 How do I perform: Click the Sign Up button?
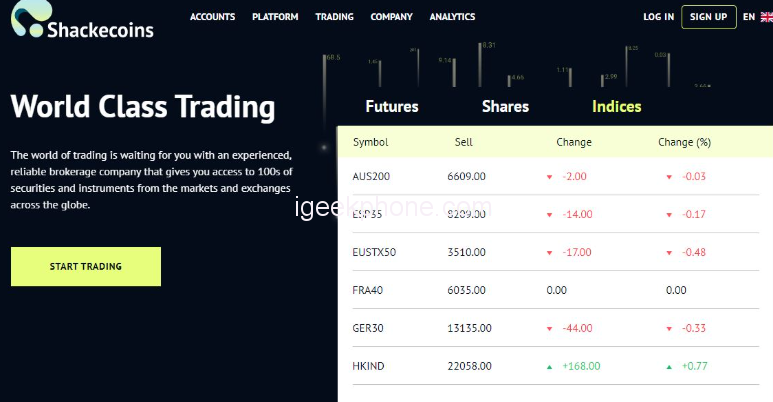tap(708, 17)
